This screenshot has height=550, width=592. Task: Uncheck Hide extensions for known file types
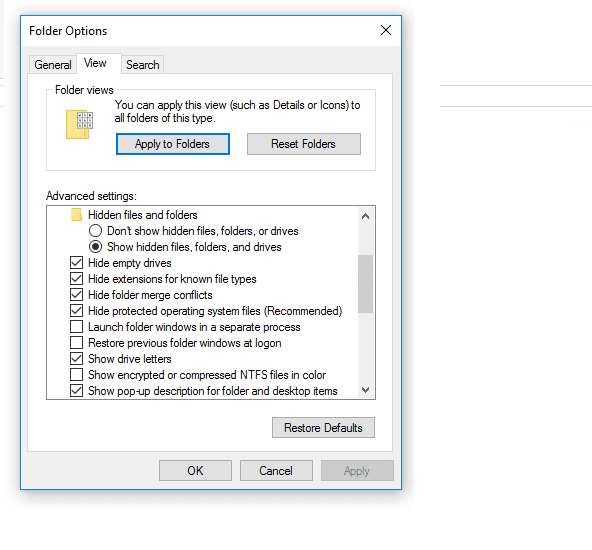[77, 279]
